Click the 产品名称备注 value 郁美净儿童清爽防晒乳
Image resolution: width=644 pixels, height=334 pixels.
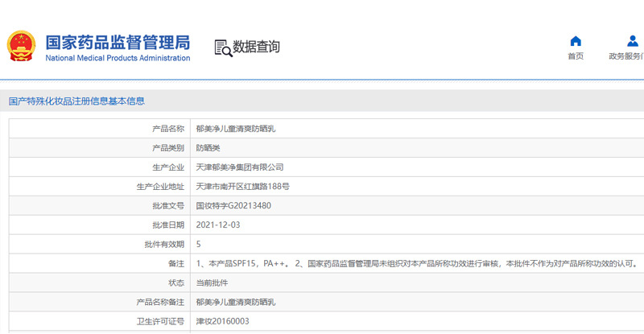tap(236, 303)
